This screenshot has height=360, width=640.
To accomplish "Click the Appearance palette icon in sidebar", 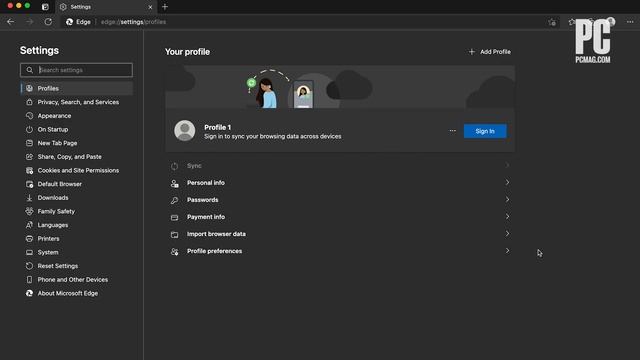I will tap(29, 116).
